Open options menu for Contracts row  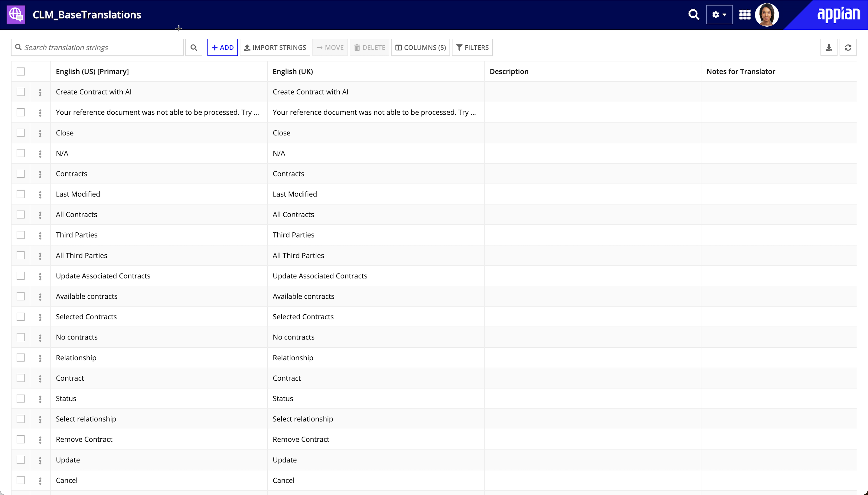pyautogui.click(x=40, y=174)
